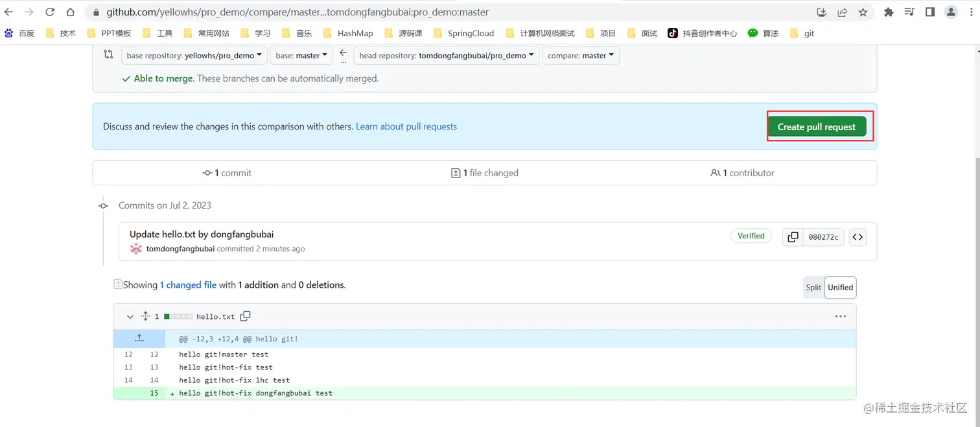This screenshot has height=427, width=980.
Task: Open commit Update hello.txt by dongfangbubai
Action: click(x=202, y=234)
